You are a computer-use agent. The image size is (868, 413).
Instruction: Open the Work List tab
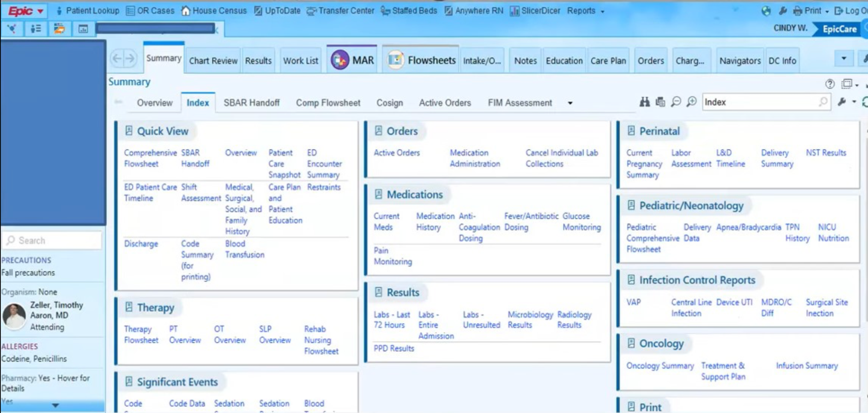300,60
